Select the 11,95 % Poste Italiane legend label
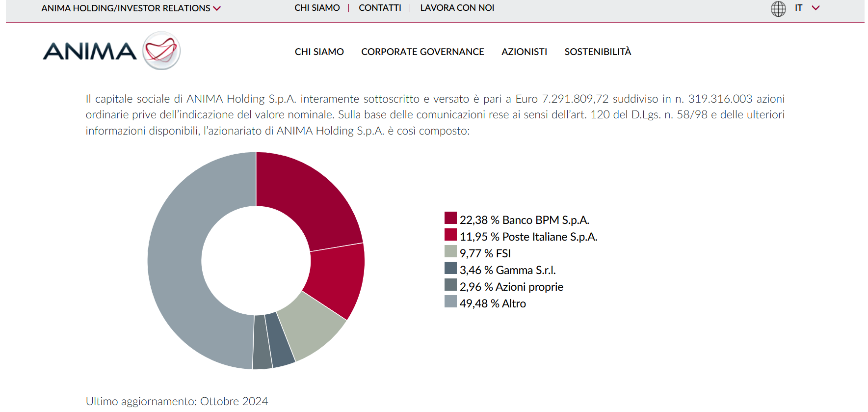 point(528,237)
